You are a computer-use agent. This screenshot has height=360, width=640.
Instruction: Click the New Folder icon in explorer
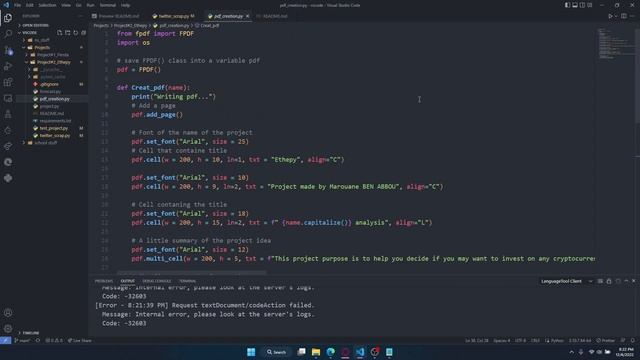pos(68,33)
